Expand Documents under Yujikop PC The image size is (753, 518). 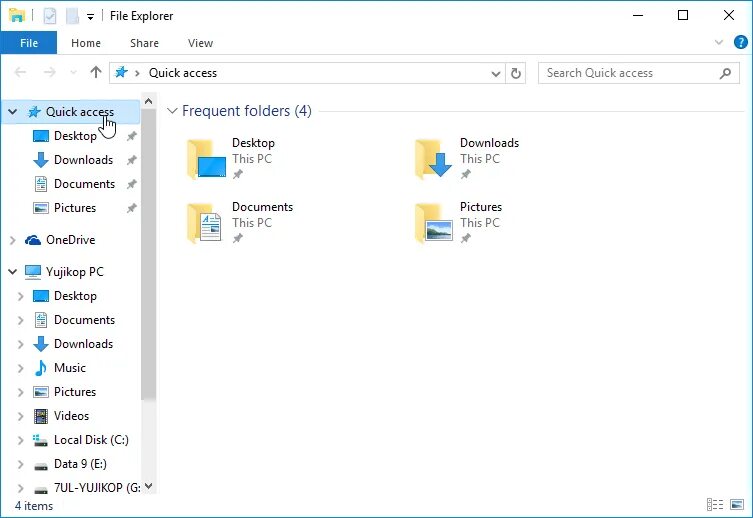21,320
